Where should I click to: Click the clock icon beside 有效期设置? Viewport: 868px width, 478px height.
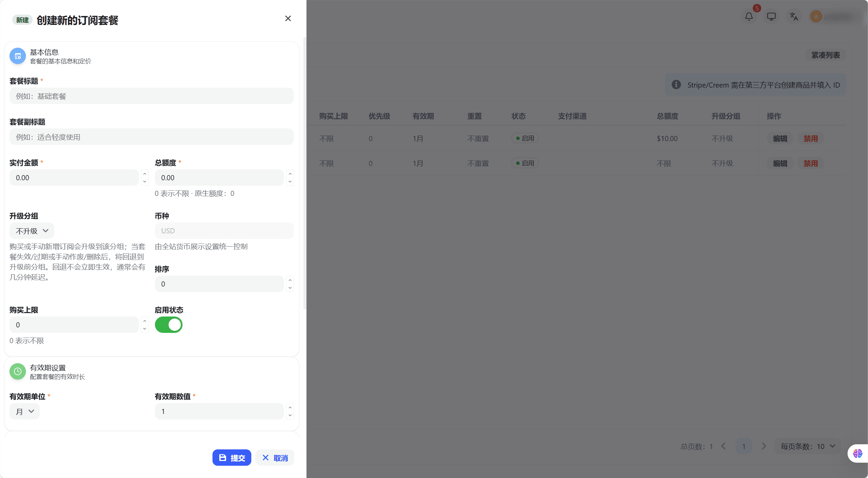click(18, 371)
